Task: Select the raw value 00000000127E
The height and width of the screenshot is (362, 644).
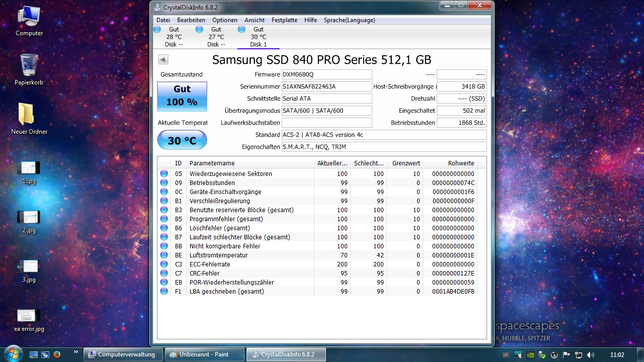Action: coord(453,273)
